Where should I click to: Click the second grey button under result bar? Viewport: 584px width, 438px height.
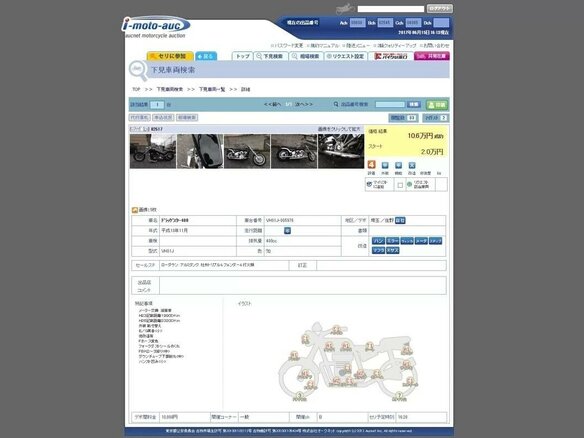point(163,117)
